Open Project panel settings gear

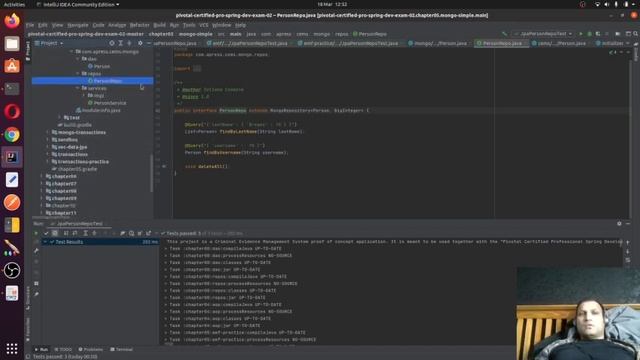click(x=140, y=43)
